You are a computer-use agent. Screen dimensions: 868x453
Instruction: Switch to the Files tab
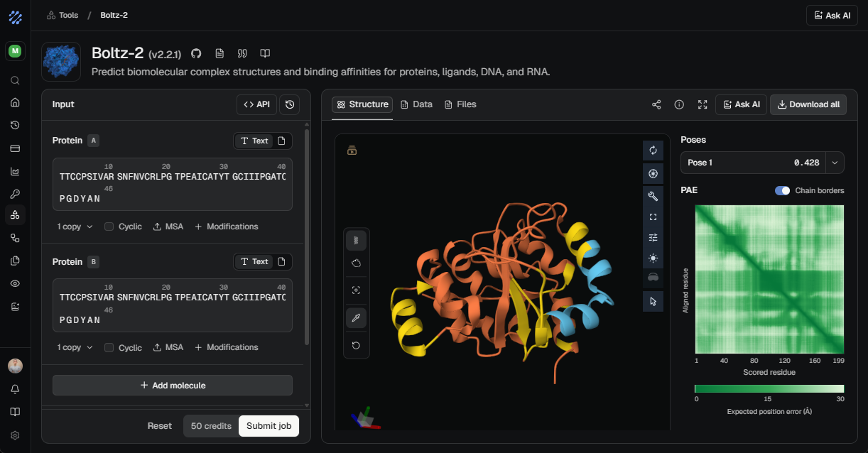point(460,104)
